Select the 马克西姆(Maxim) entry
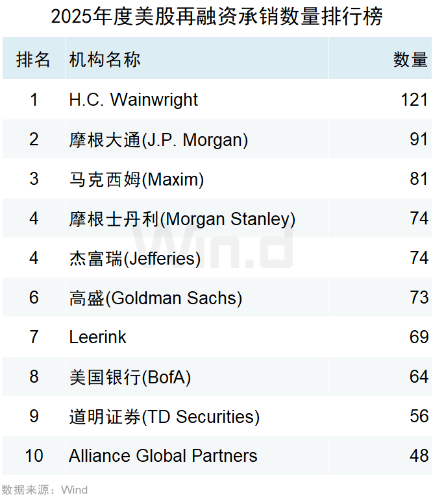433x504 pixels. coord(136,179)
